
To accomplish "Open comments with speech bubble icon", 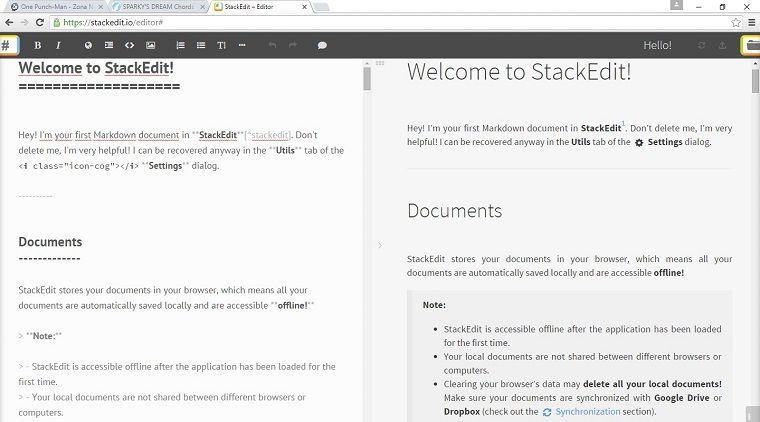I will 322,46.
